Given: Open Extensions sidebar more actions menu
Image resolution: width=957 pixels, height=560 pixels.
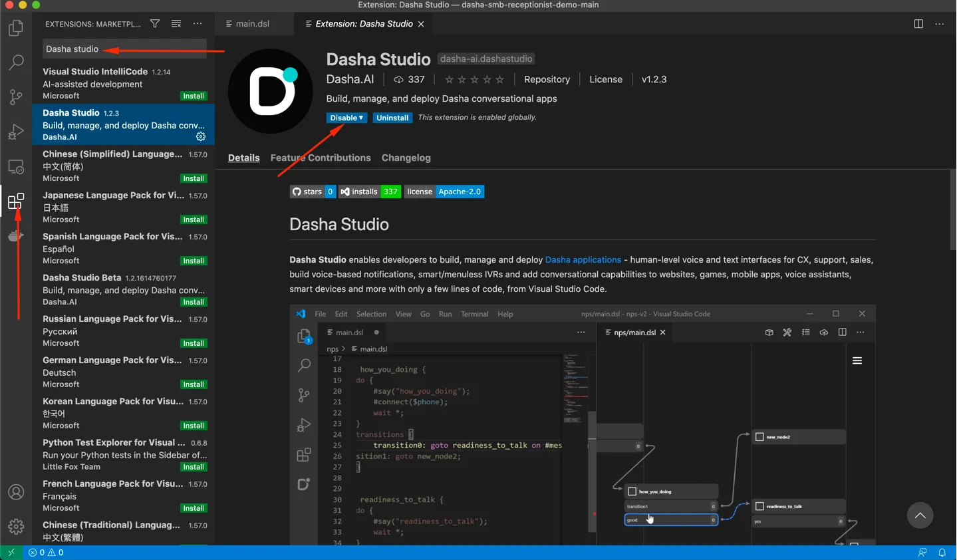Looking at the screenshot, I should pyautogui.click(x=198, y=24).
